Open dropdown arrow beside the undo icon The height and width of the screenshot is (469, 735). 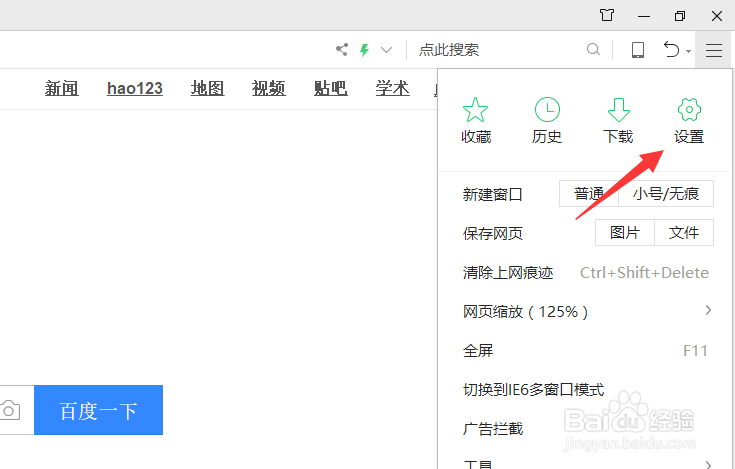(688, 51)
